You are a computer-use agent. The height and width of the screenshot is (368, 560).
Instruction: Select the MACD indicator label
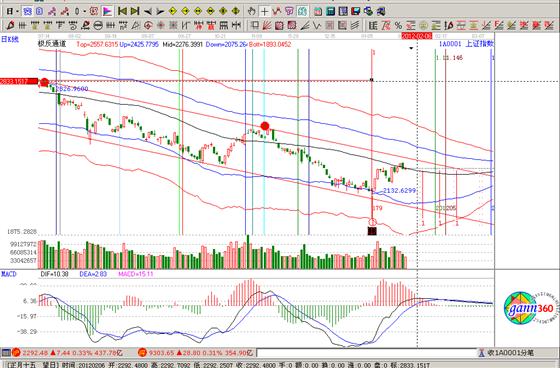click(9, 274)
